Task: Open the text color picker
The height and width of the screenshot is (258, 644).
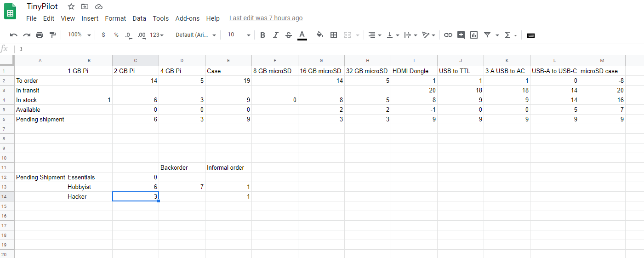Action: [302, 35]
